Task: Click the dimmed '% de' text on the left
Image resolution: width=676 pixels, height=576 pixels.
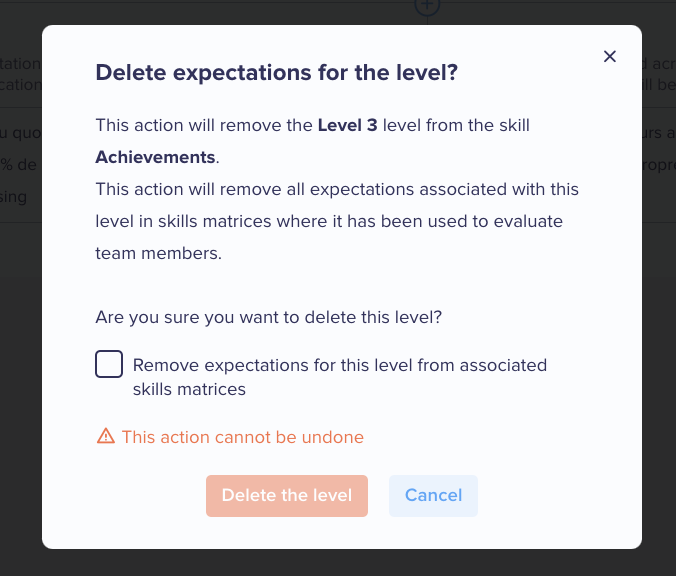Action: (x=18, y=164)
